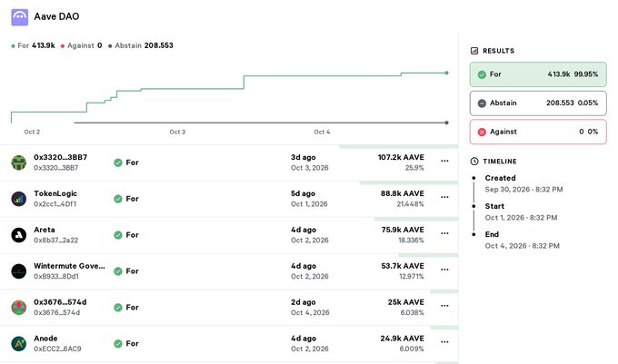Click the Oct 2 chart axis label
Screen dimensions: 618x364
(x=32, y=133)
